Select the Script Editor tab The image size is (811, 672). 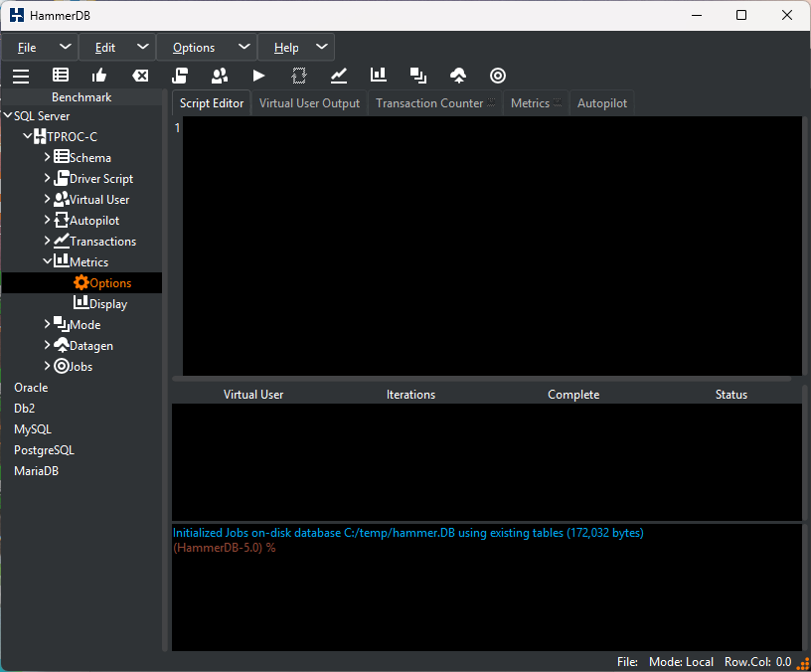[x=212, y=103]
